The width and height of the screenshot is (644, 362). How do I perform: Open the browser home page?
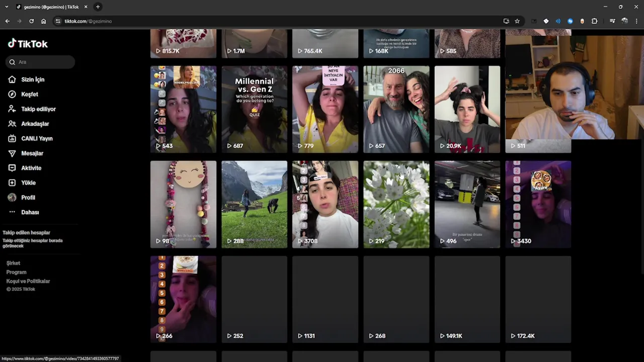(x=43, y=21)
